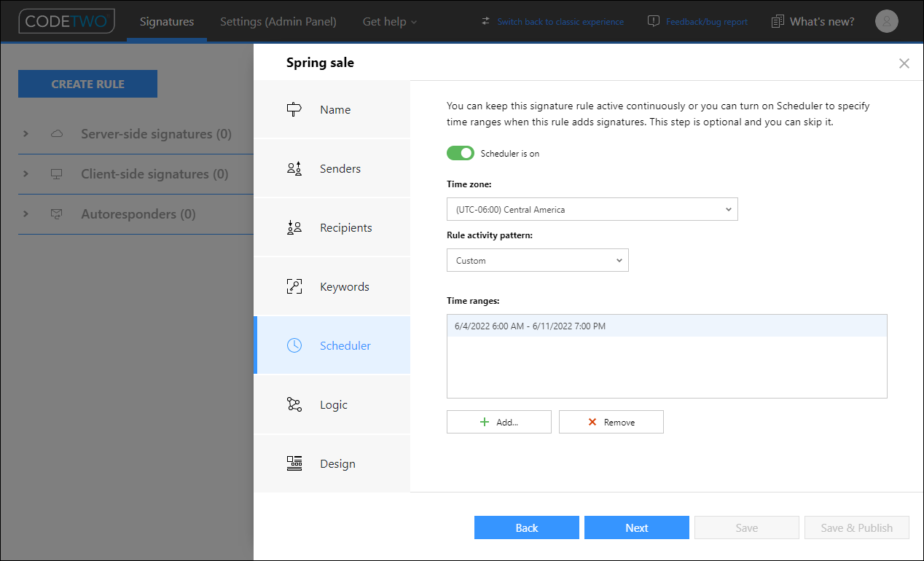Click the Spring sale panel title
The image size is (924, 561).
coord(320,63)
